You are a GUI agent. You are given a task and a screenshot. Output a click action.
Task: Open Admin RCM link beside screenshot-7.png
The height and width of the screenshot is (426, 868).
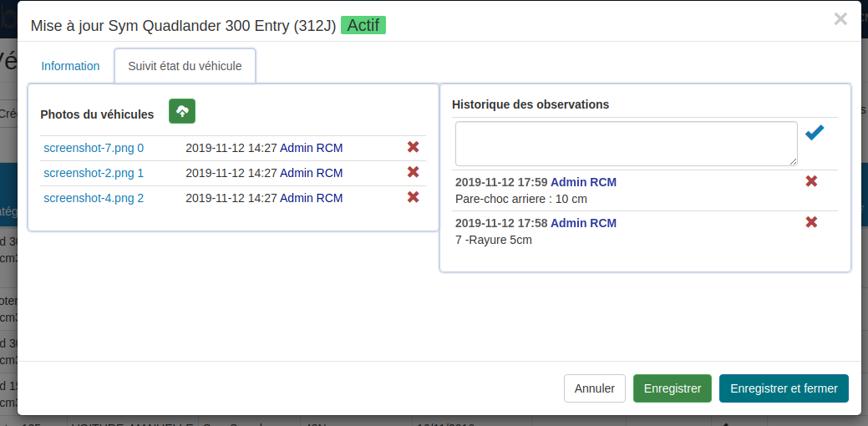click(311, 148)
